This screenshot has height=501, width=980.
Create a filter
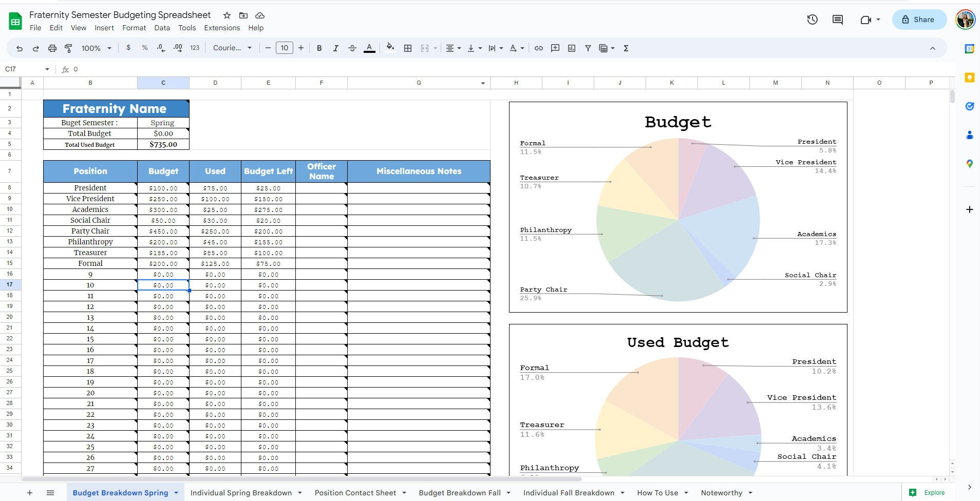(x=588, y=48)
